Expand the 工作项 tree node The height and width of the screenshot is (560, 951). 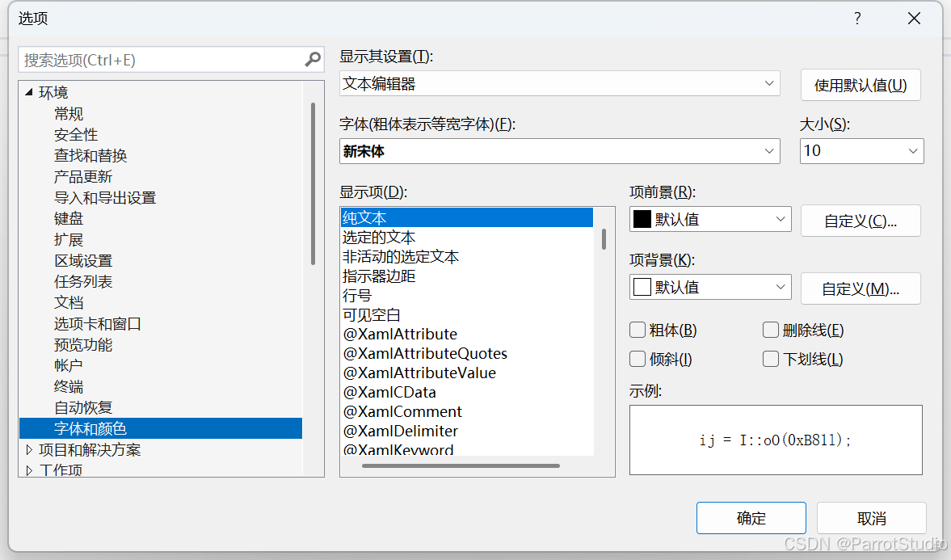coord(28,470)
